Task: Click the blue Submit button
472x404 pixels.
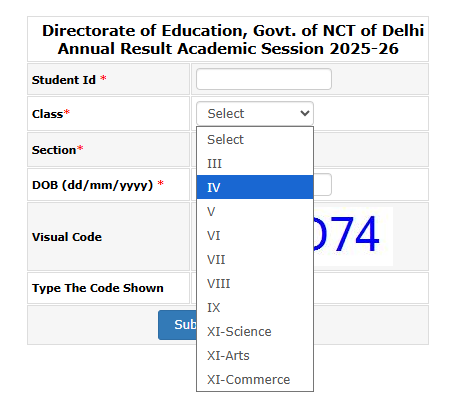Action: 177,325
